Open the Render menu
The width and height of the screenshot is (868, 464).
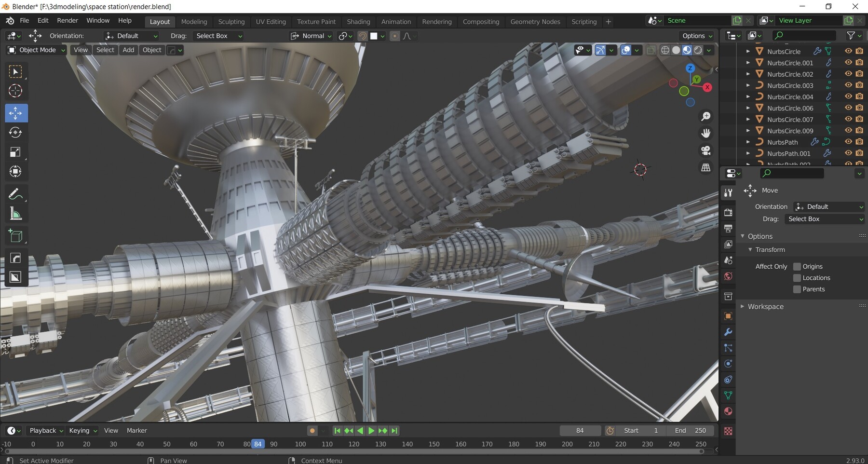click(68, 20)
